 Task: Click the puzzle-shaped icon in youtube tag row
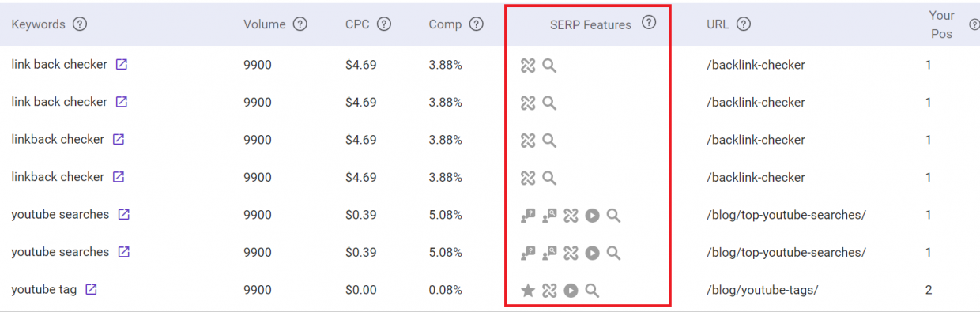point(549,291)
